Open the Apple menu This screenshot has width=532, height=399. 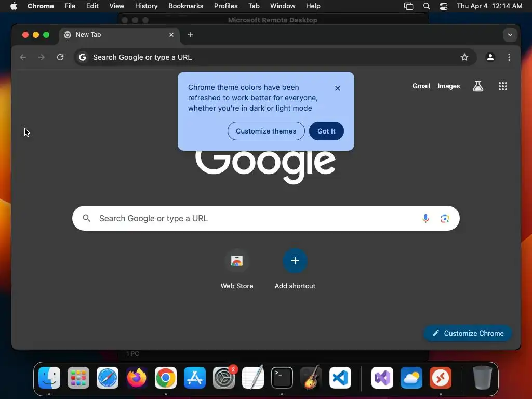point(14,6)
